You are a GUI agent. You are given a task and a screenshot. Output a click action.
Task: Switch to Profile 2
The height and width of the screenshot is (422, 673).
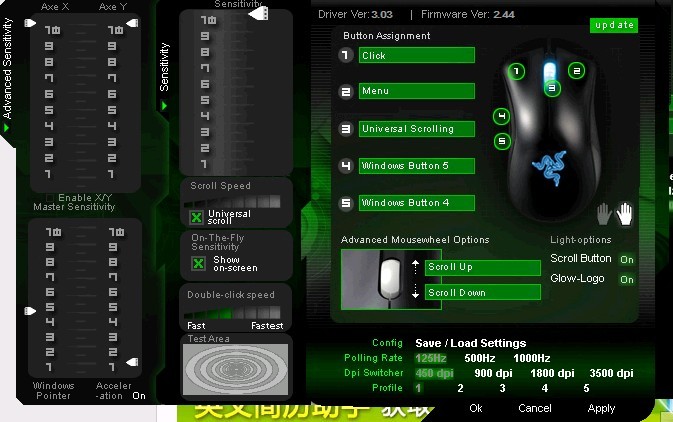[x=460, y=388]
